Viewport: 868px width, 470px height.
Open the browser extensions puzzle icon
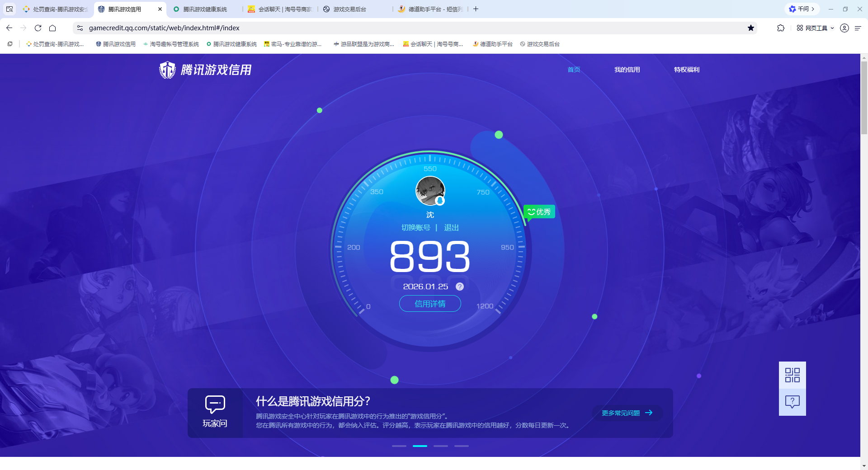click(781, 28)
